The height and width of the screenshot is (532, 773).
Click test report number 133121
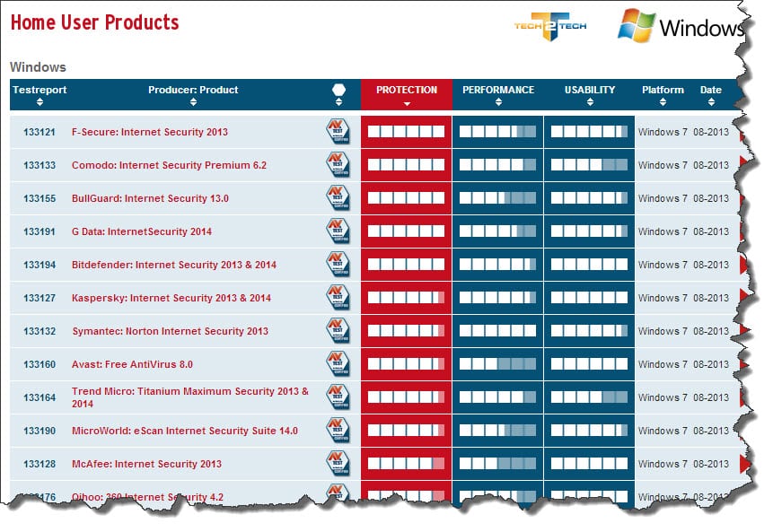tap(40, 132)
